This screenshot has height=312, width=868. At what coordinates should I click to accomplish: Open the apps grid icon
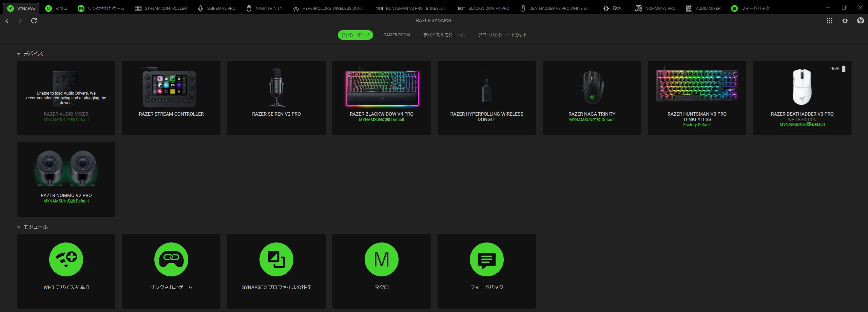pyautogui.click(x=829, y=21)
